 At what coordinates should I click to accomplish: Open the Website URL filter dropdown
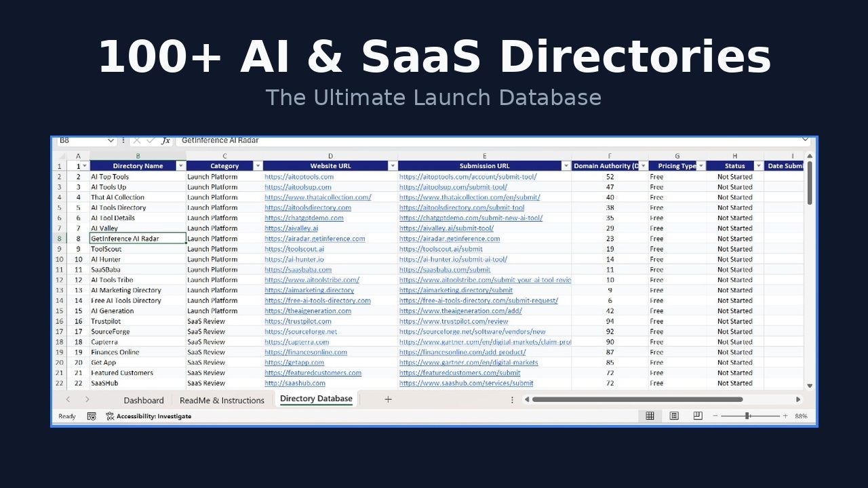pos(393,166)
